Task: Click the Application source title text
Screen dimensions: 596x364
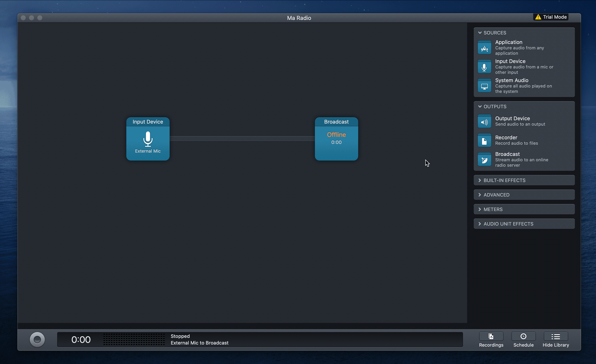Action: pos(509,42)
